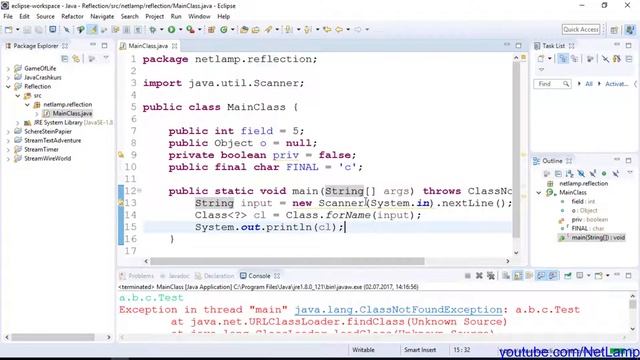Click the Last Edit Location icon
The height and width of the screenshot is (360, 640).
click(x=327, y=29)
